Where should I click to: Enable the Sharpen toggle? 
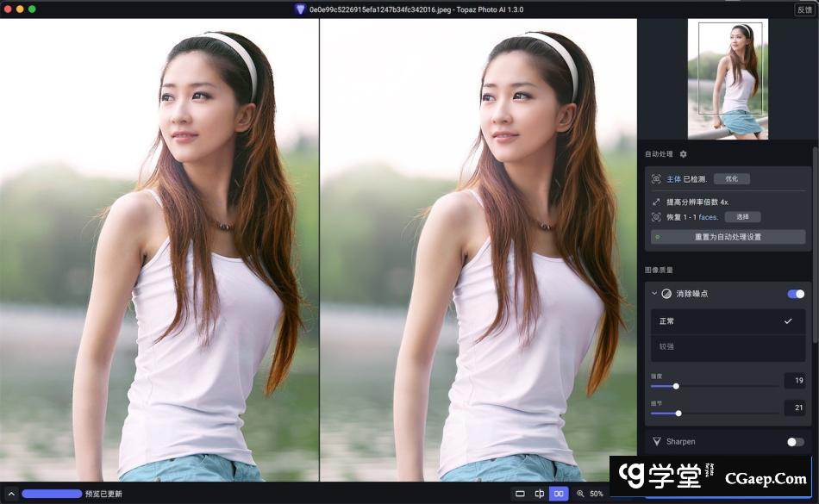[795, 442]
